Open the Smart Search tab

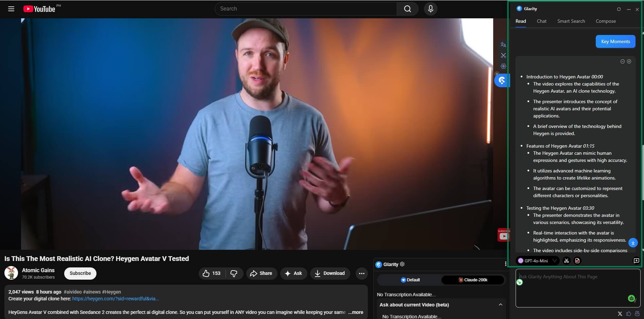(571, 21)
